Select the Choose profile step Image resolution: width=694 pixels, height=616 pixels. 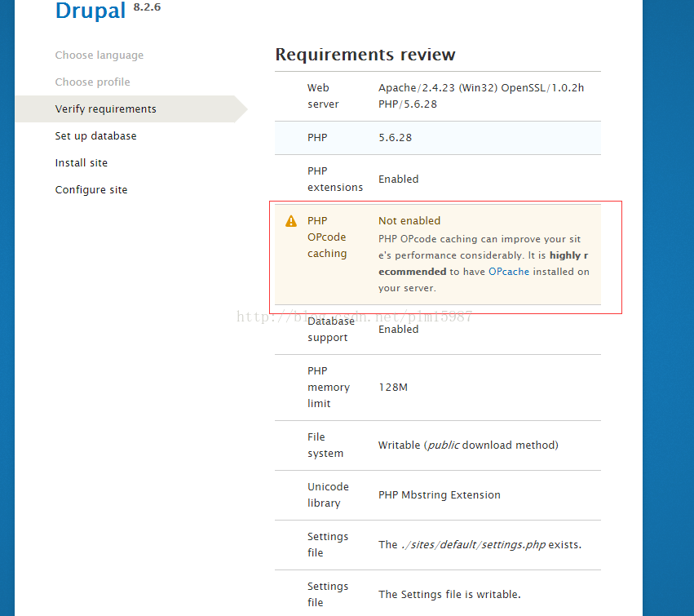click(x=92, y=82)
